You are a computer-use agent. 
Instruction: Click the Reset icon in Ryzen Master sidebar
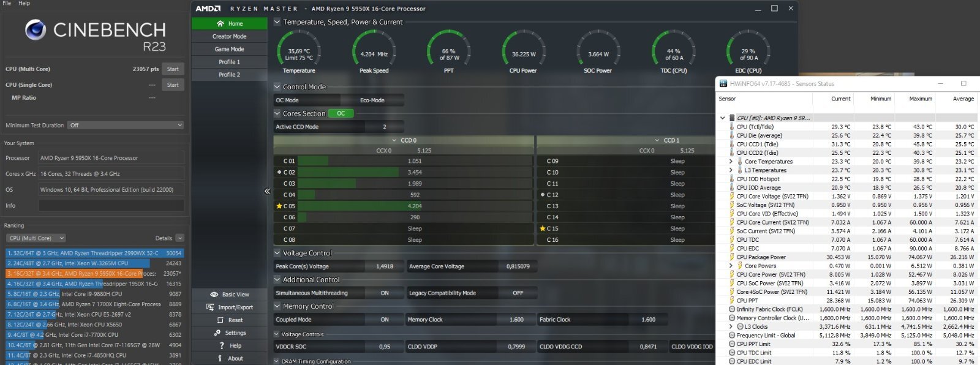pyautogui.click(x=220, y=320)
